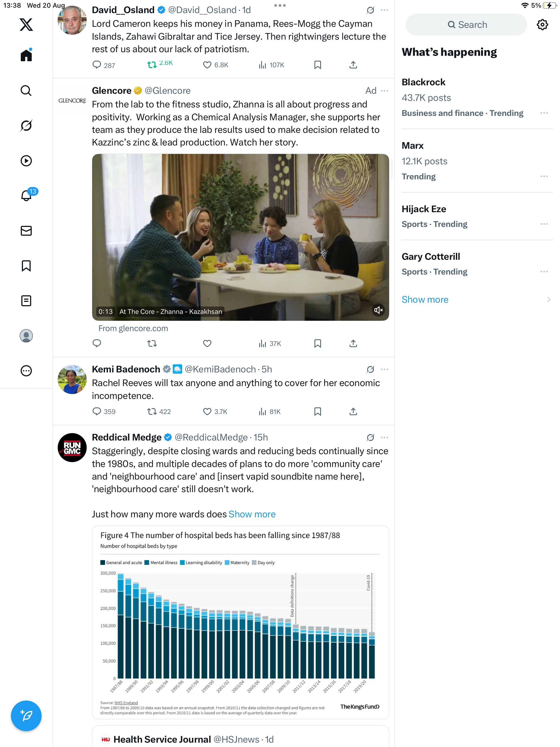Open Notifications bell with 13 badge
Screen dimensions: 560x747
point(26,195)
